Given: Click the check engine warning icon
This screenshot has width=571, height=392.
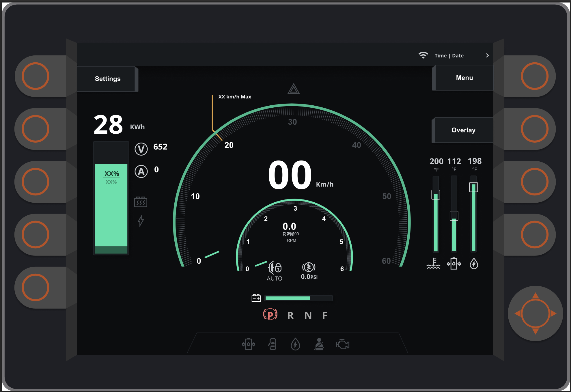Looking at the screenshot, I should [343, 344].
